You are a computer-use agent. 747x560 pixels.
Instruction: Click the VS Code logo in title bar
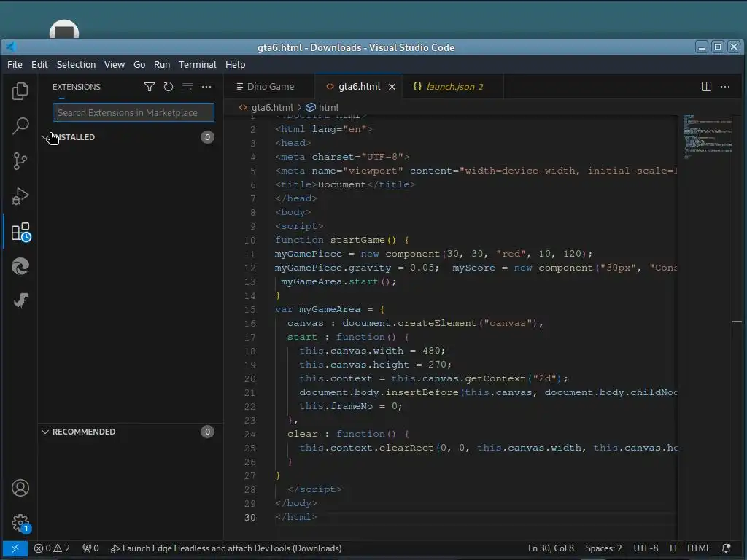11,47
